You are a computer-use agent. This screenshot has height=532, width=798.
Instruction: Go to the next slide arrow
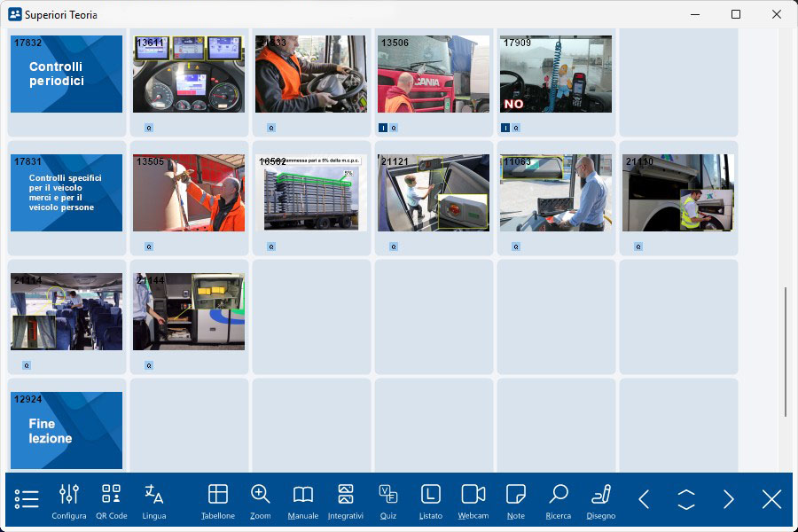click(729, 499)
